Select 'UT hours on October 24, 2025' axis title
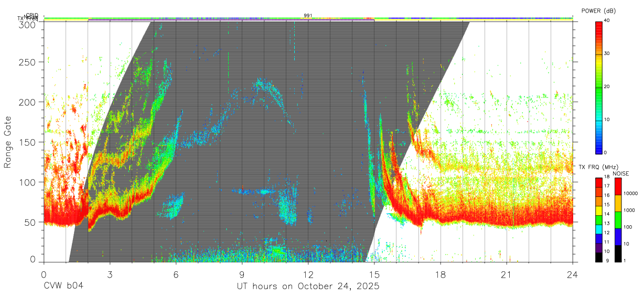Viewport: 644px width, 297px height. (308, 287)
